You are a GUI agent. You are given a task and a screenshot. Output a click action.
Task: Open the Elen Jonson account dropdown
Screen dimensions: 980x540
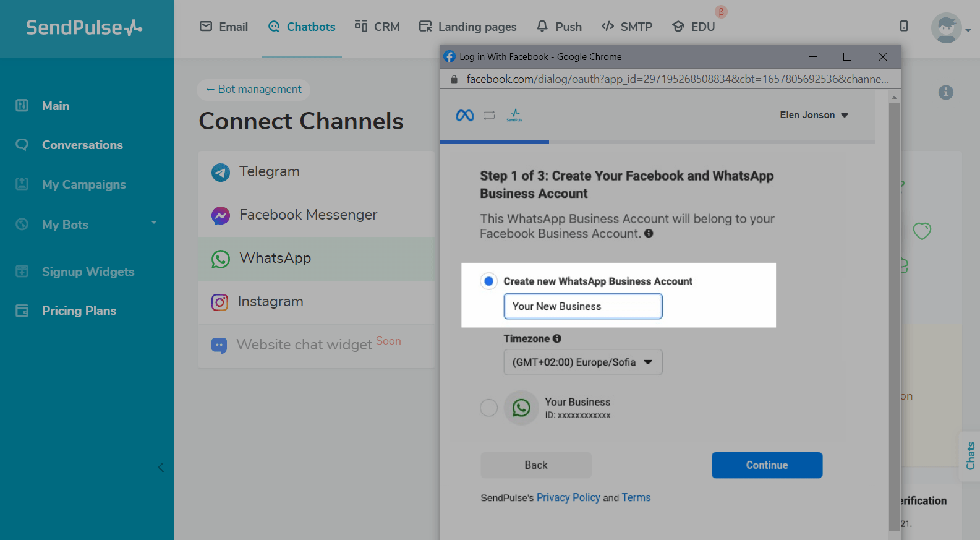click(814, 115)
